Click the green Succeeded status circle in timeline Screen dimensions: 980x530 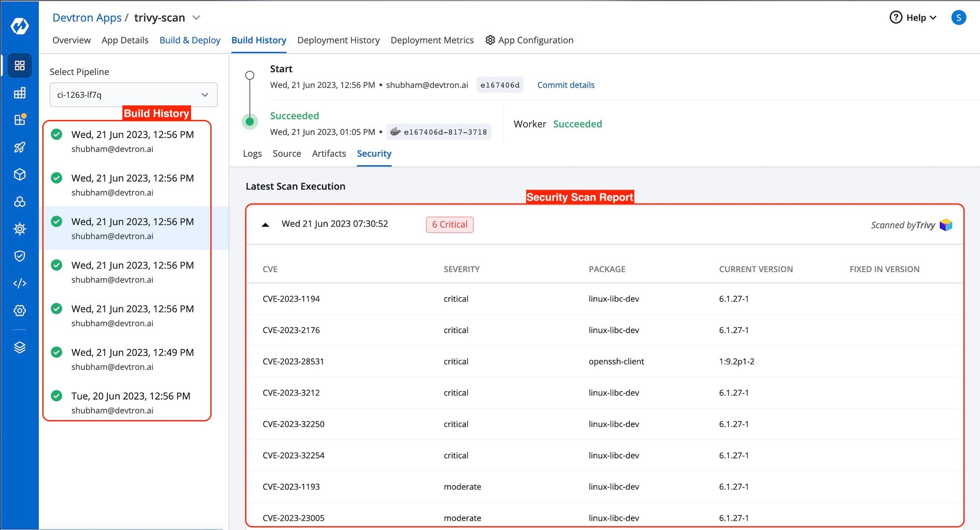click(x=250, y=122)
